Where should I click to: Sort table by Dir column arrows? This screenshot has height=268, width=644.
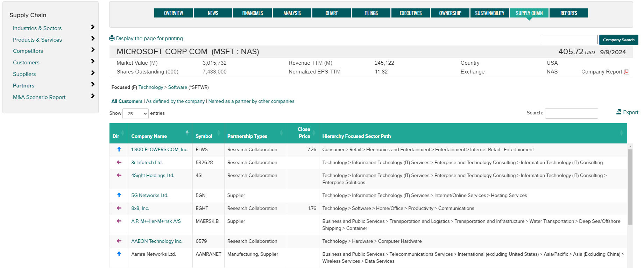[122, 133]
